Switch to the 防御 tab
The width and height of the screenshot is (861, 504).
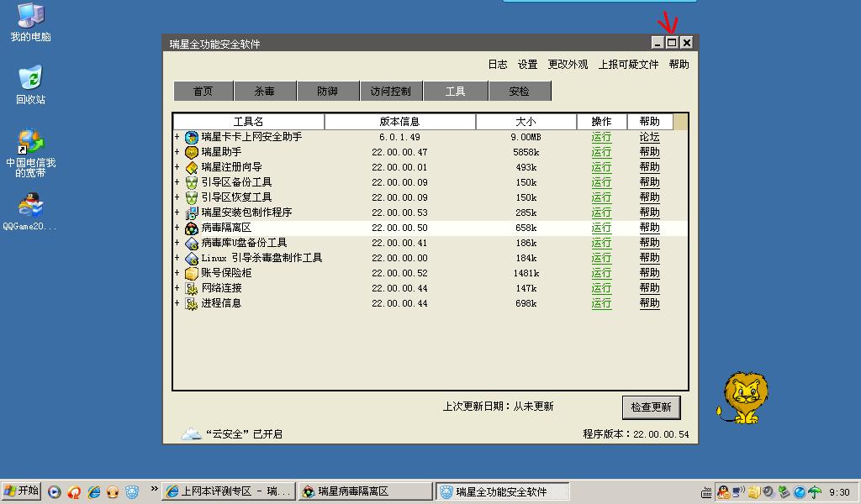(x=328, y=91)
